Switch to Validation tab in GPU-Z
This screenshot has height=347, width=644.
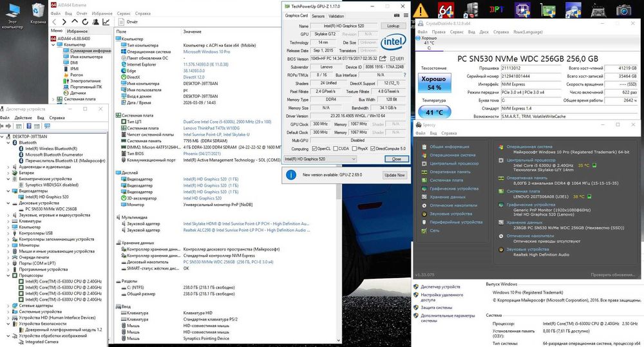coord(336,16)
